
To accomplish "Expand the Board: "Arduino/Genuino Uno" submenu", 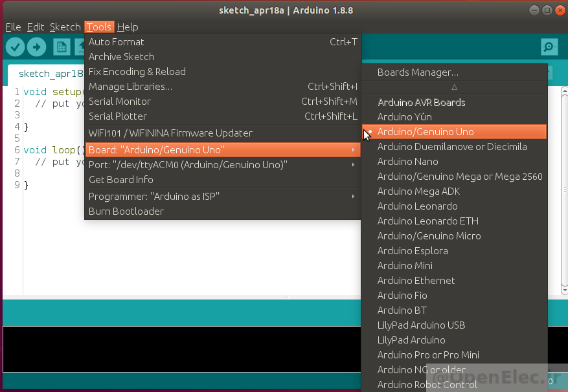I will pos(223,150).
